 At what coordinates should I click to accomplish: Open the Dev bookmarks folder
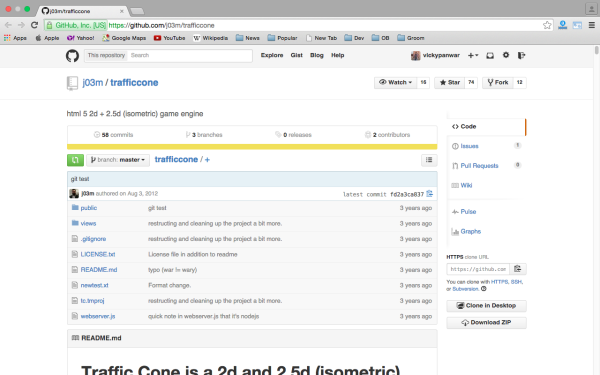click(x=354, y=38)
